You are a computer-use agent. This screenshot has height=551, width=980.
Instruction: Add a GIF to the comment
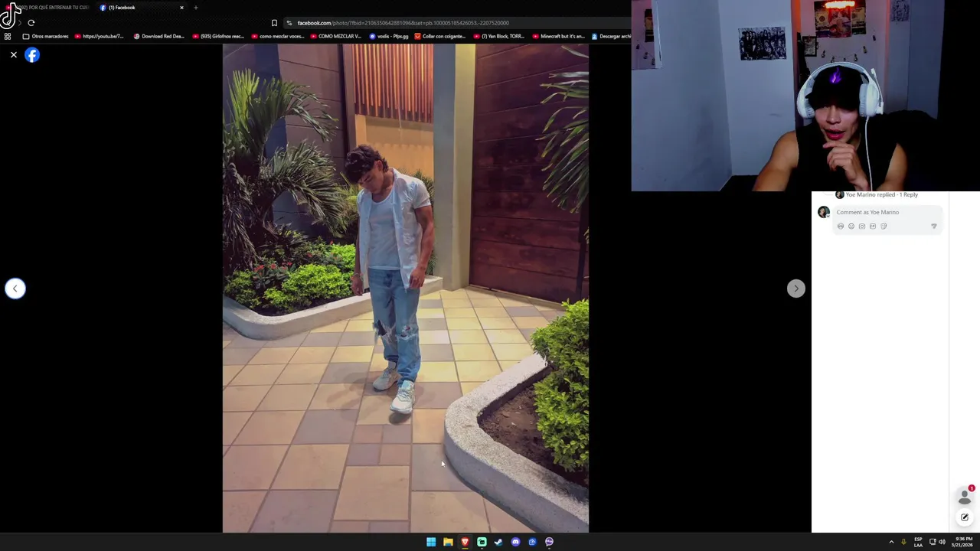[873, 226]
